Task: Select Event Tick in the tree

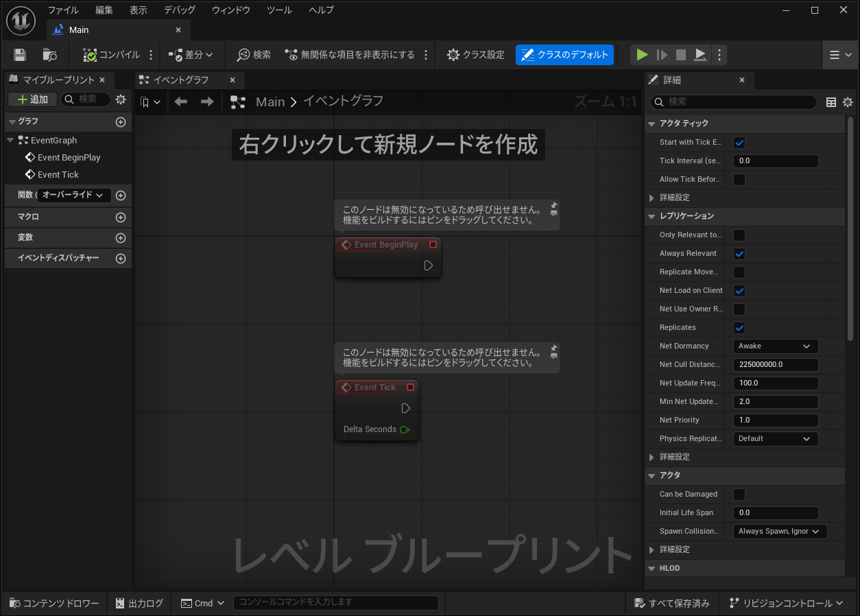Action: click(x=58, y=174)
